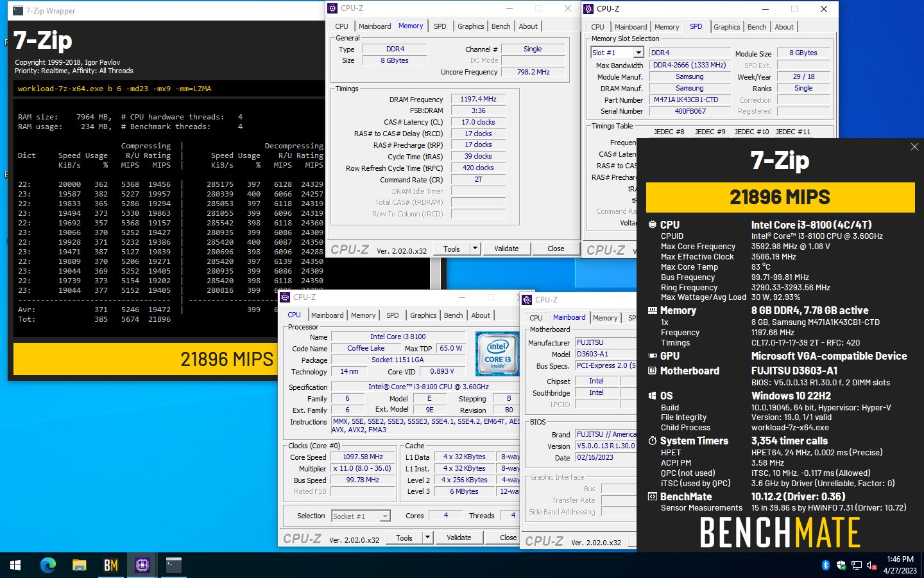
Task: Click the CPU-Z taskbar icon
Action: 142,565
